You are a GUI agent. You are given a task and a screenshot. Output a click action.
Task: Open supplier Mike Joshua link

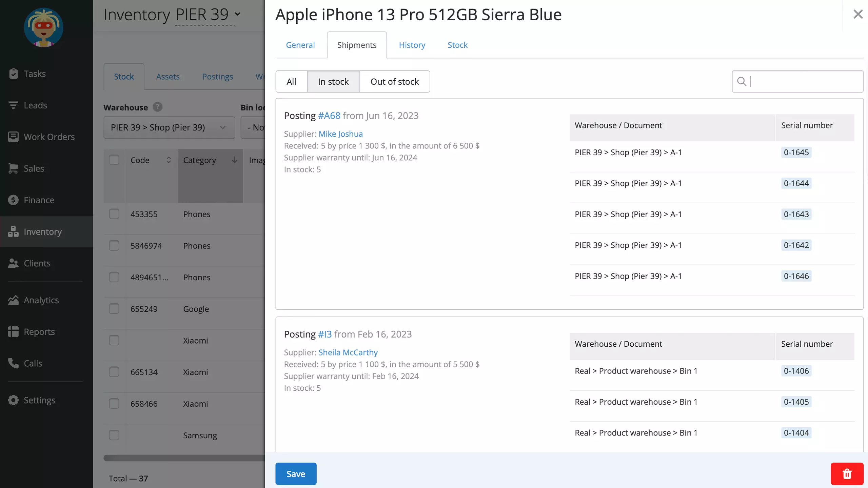[x=340, y=134]
